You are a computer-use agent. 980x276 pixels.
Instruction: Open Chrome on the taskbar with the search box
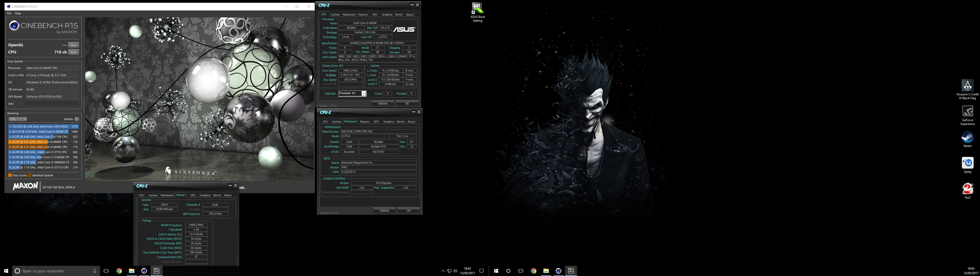(x=119, y=271)
